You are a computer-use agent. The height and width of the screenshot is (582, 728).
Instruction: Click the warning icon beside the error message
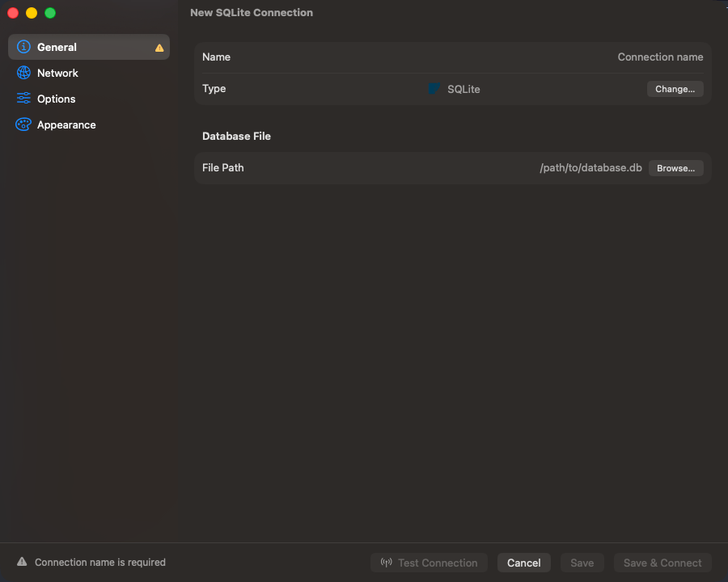pyautogui.click(x=22, y=562)
